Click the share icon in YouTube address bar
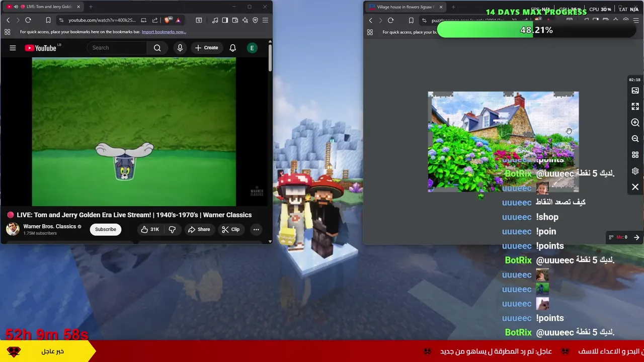 (x=155, y=20)
